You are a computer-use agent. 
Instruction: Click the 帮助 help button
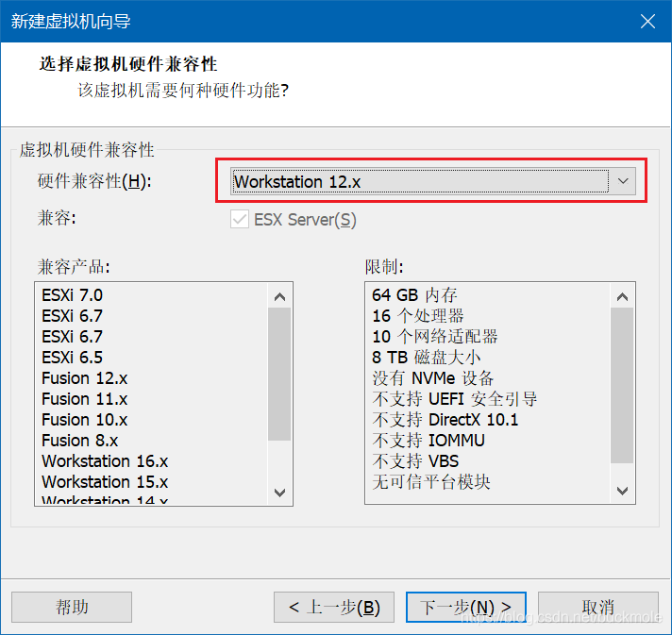pos(72,607)
